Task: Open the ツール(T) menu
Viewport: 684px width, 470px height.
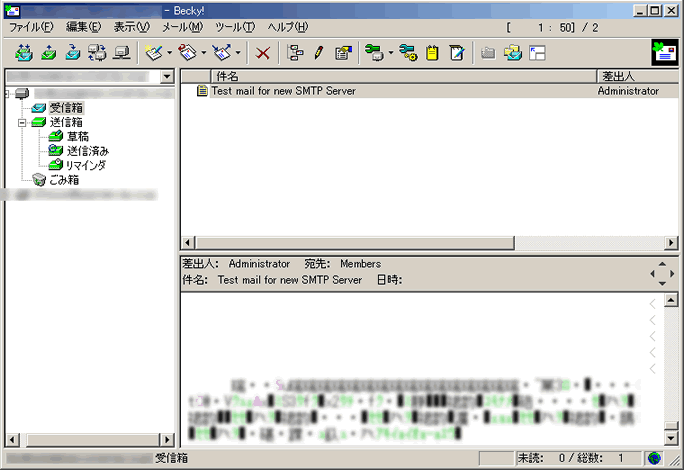Action: pos(235,27)
